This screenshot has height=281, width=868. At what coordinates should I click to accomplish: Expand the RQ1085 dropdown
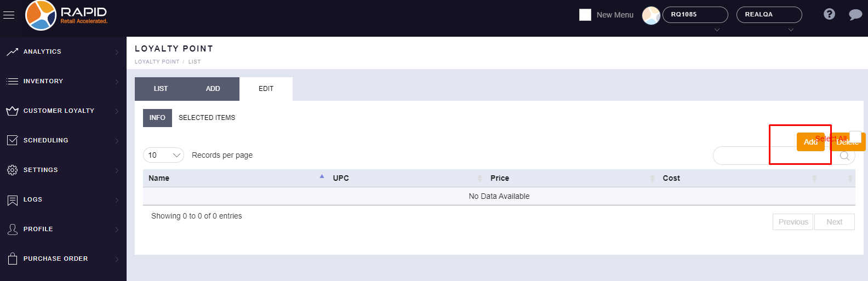[695, 15]
